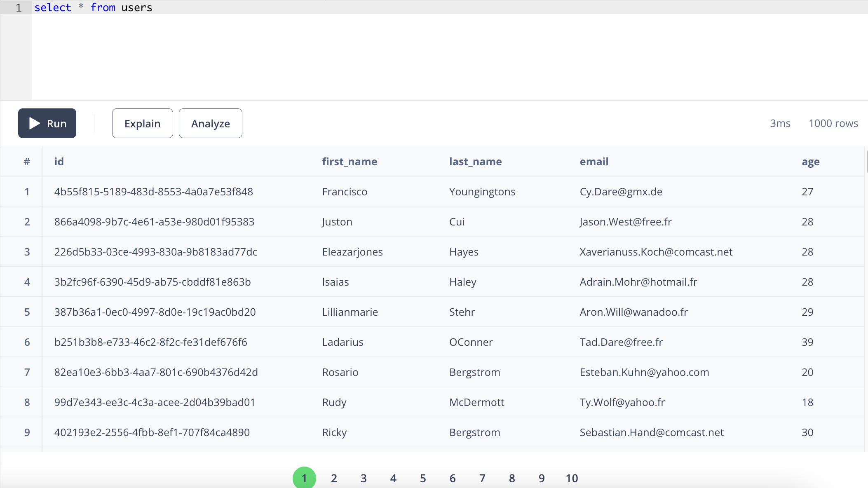
Task: Select page 8 in pagination controls
Action: (x=512, y=478)
